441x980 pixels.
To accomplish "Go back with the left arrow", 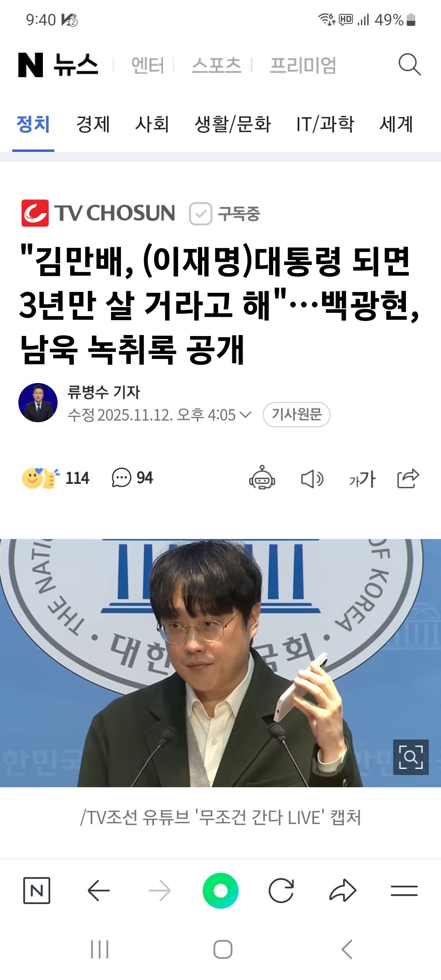I will [x=99, y=891].
